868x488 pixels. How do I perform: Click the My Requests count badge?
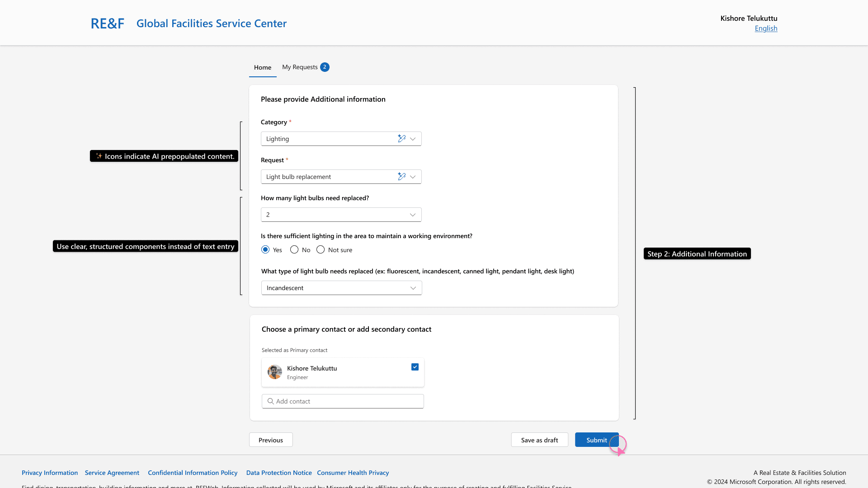[x=325, y=67]
